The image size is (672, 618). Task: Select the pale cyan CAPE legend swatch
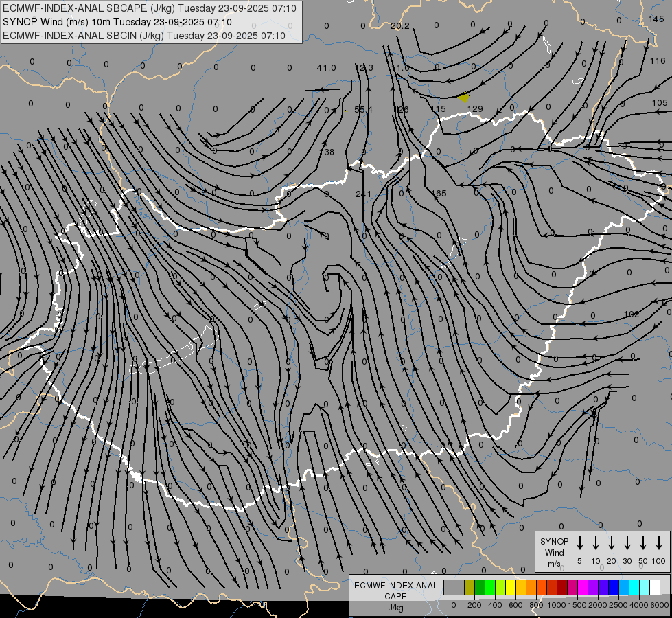point(644,587)
